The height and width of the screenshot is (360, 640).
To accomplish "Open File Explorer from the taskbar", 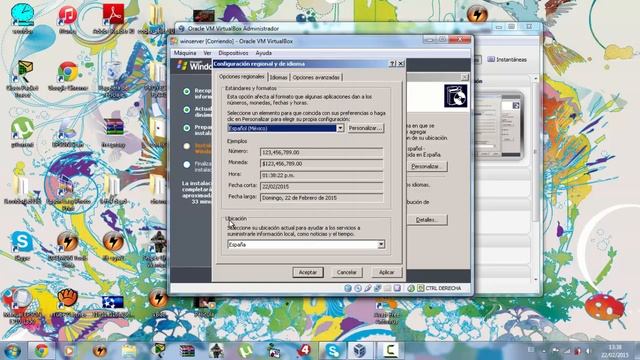I will 128,351.
